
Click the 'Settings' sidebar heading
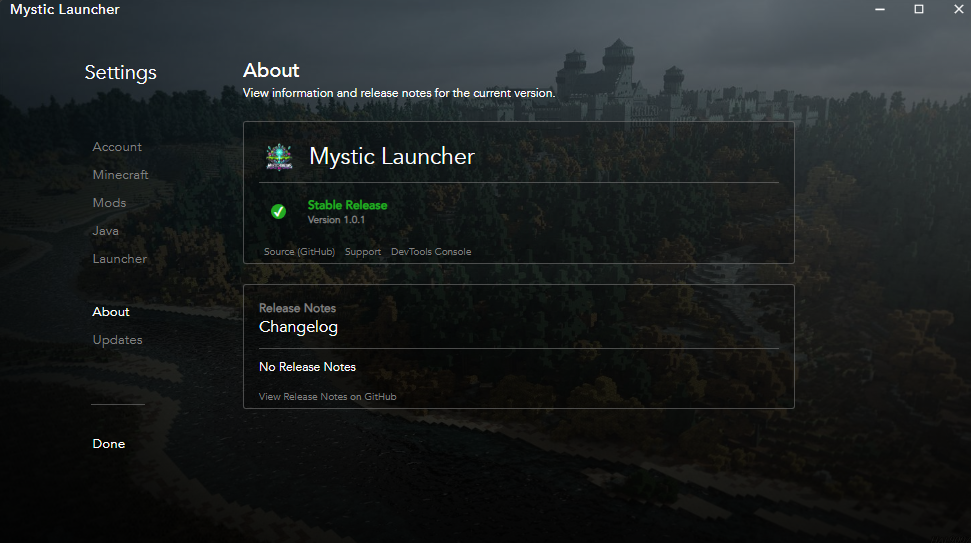coord(121,72)
